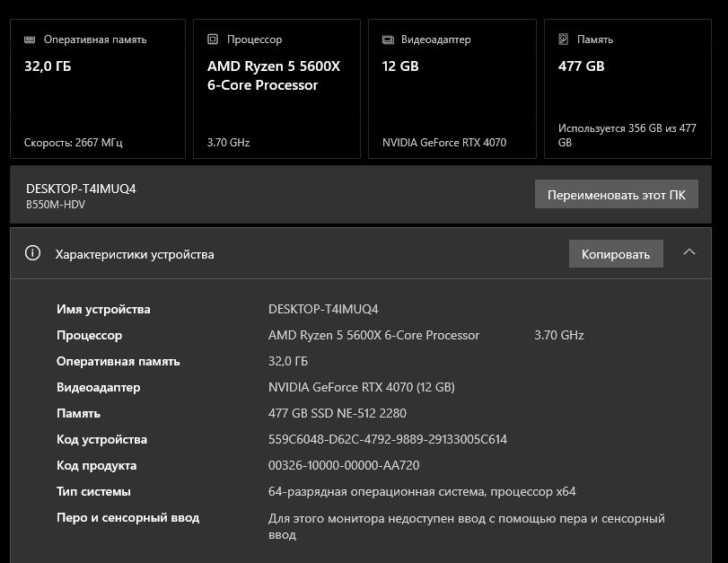The image size is (728, 563).
Task: Click the Память label in the specs list
Action: tap(78, 413)
